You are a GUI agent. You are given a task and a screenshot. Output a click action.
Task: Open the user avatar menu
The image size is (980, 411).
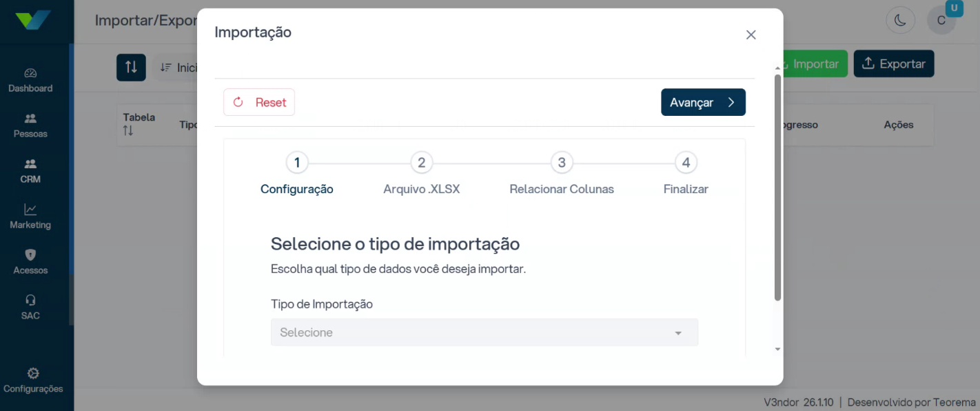click(941, 21)
